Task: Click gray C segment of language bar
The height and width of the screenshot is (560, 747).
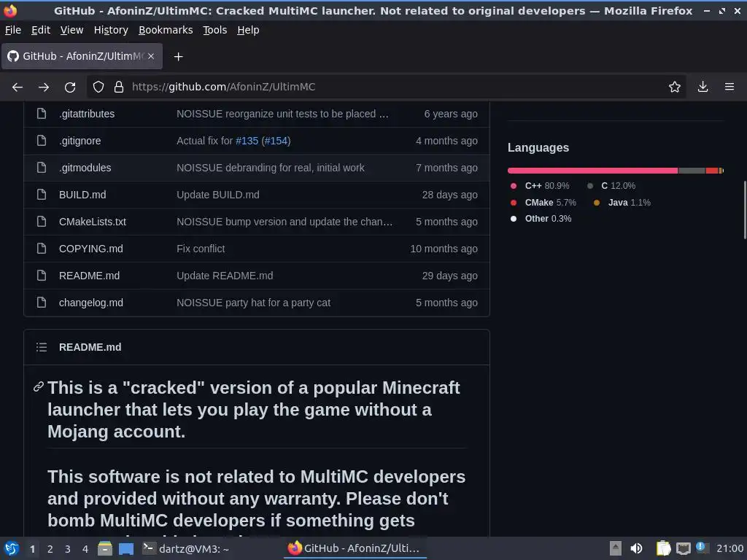Action: pyautogui.click(x=692, y=171)
